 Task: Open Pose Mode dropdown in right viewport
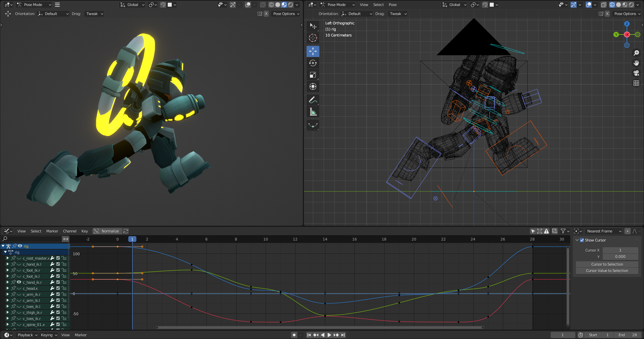tap(337, 5)
